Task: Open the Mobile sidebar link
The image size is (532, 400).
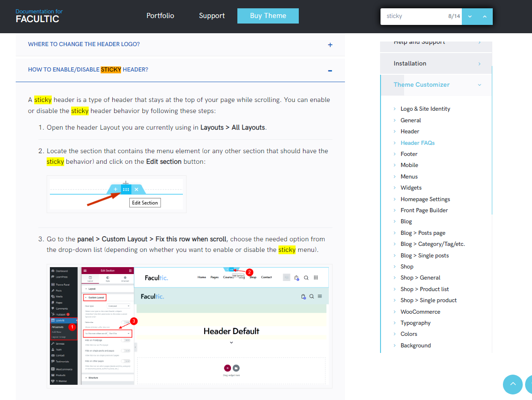Action: click(409, 165)
